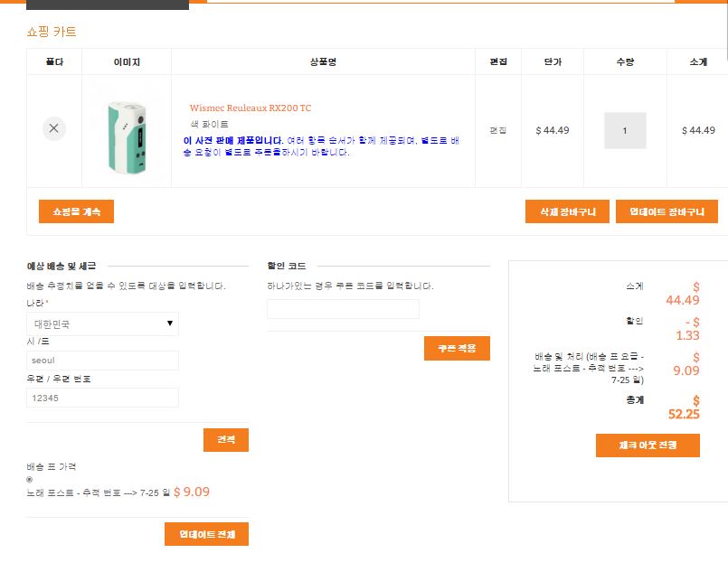Click the Wismec Reuleaux product thumbnail image
The width and height of the screenshot is (728, 572).
pos(126,130)
